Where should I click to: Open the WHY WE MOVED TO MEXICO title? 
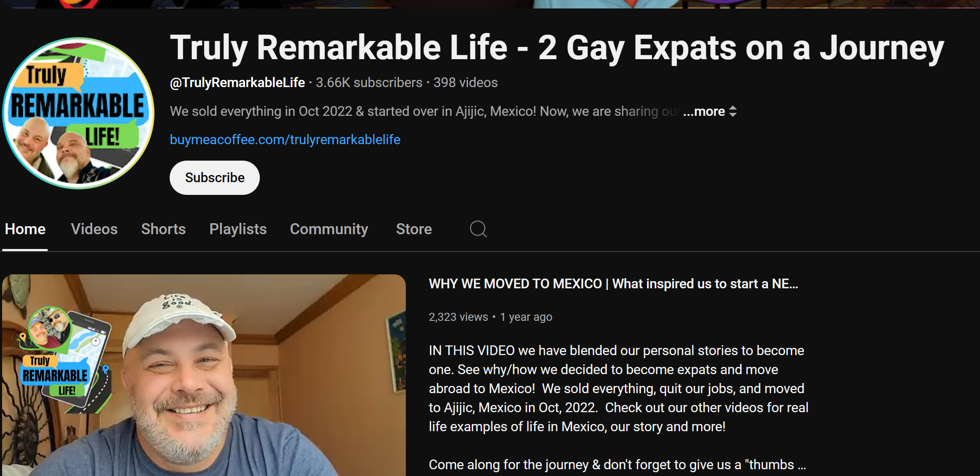[613, 284]
